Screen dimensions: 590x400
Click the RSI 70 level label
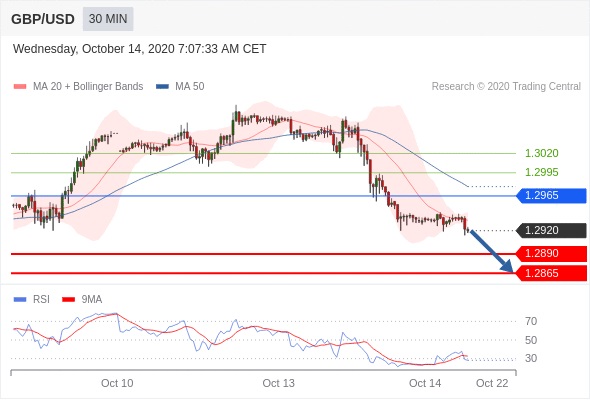click(531, 321)
